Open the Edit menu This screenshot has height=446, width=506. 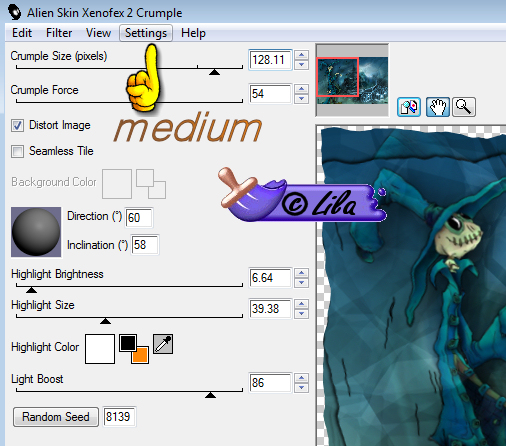[x=22, y=33]
